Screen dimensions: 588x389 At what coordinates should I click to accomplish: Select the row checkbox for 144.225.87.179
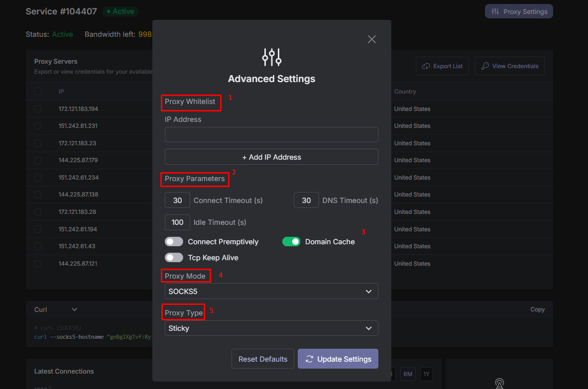(x=38, y=160)
